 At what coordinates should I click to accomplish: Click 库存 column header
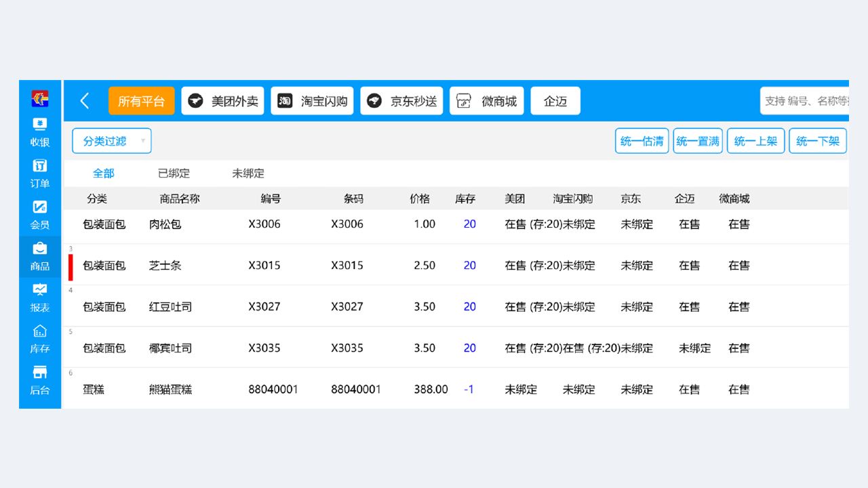click(465, 199)
